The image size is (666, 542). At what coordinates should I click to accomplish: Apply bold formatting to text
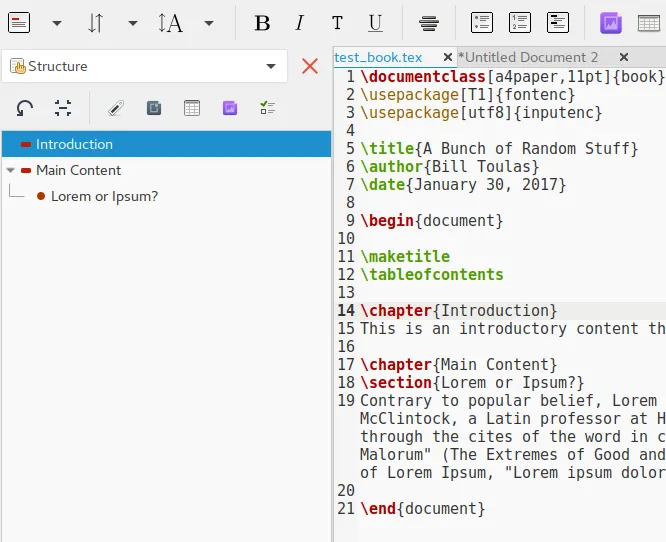[x=262, y=23]
